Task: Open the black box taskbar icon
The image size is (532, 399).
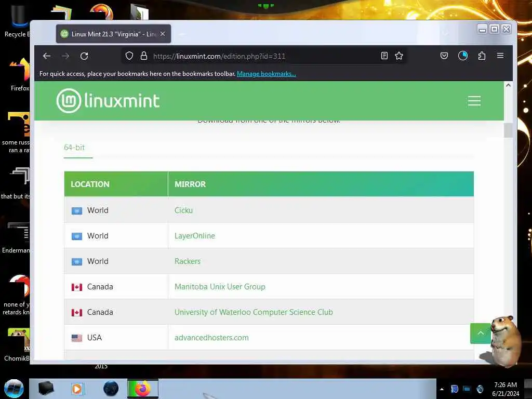Action: click(46, 389)
